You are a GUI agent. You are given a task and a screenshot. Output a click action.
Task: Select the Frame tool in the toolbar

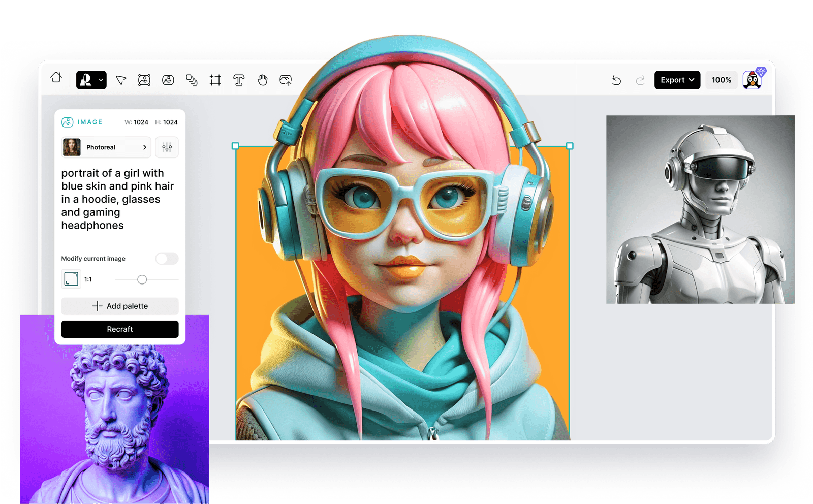tap(215, 80)
